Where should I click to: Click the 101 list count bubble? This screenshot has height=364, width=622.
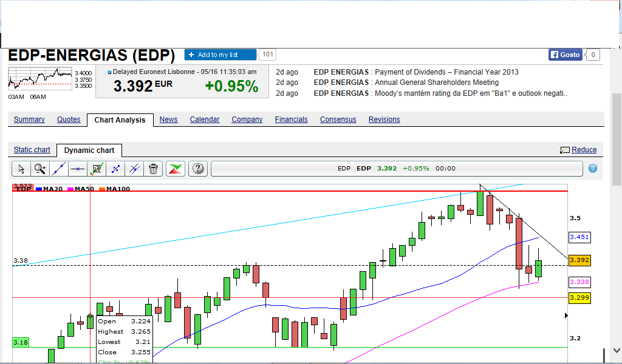point(268,54)
